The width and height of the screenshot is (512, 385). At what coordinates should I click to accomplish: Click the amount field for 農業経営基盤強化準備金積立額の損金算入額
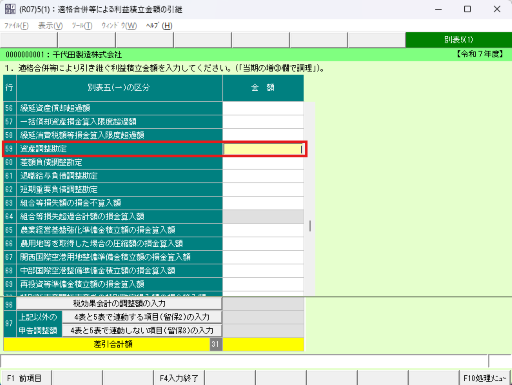tap(263, 230)
